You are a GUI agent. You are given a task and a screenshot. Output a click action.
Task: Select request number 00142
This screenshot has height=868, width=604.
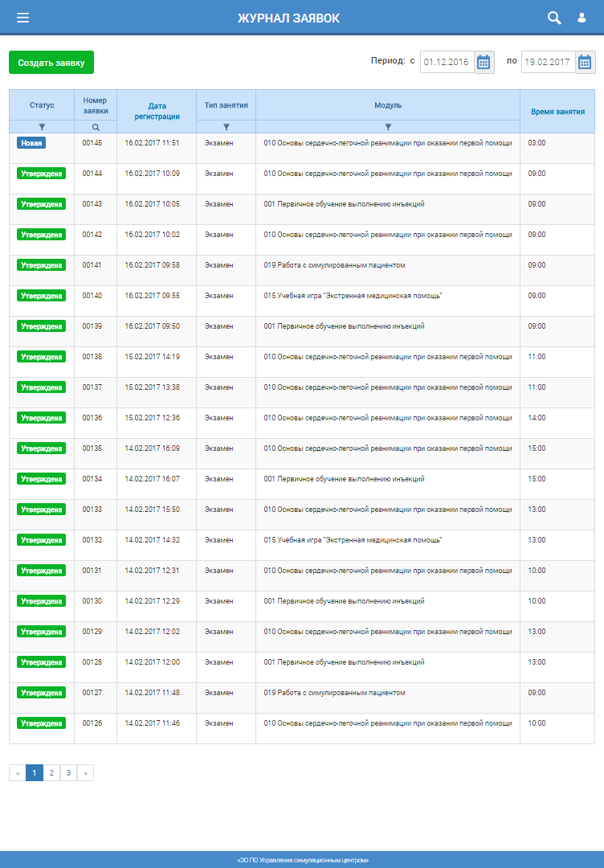coord(92,235)
